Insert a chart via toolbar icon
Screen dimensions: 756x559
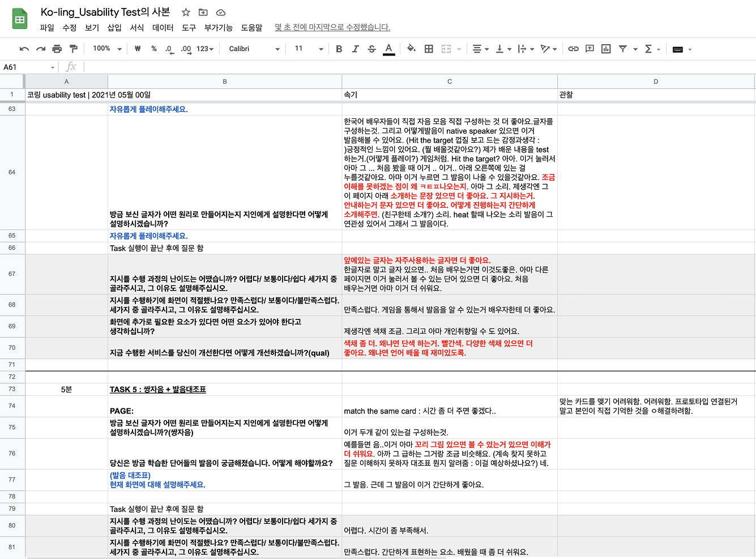point(606,49)
